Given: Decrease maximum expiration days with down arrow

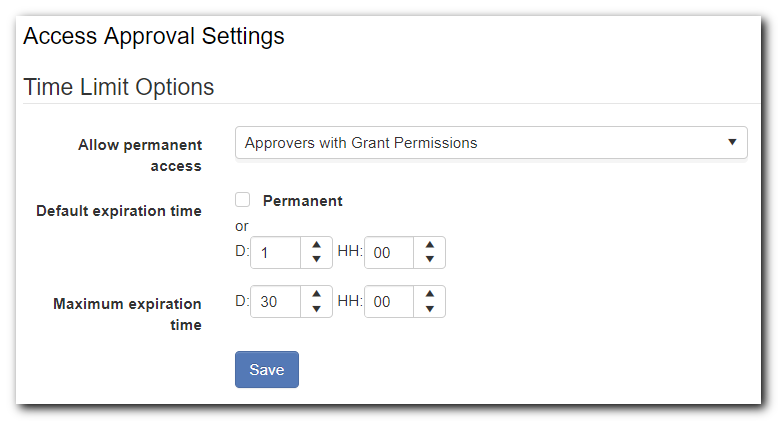Looking at the screenshot, I should coord(316,309).
